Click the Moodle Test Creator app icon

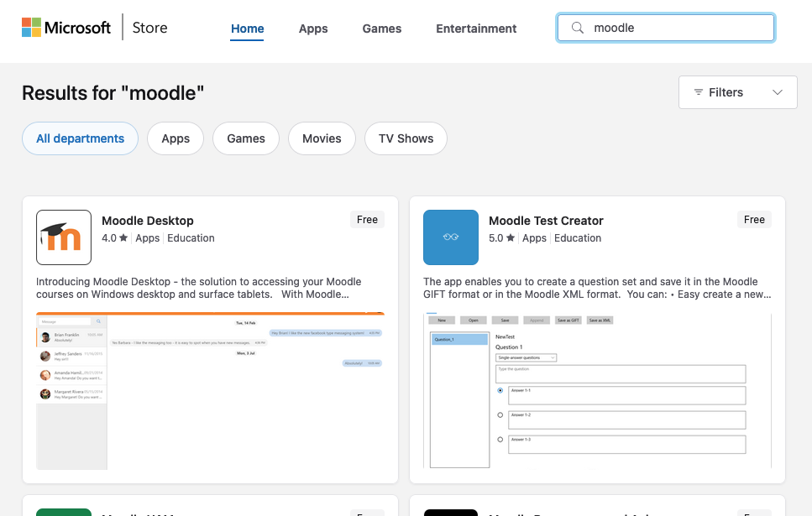point(451,237)
